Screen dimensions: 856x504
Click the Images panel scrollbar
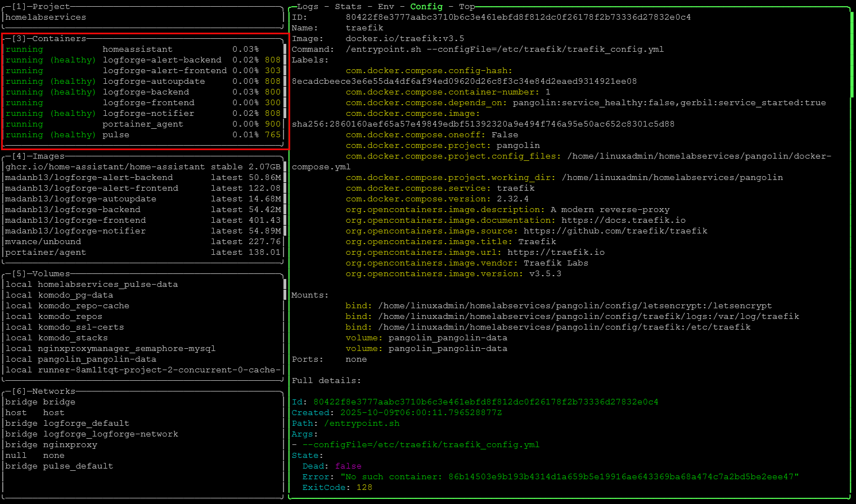point(285,199)
